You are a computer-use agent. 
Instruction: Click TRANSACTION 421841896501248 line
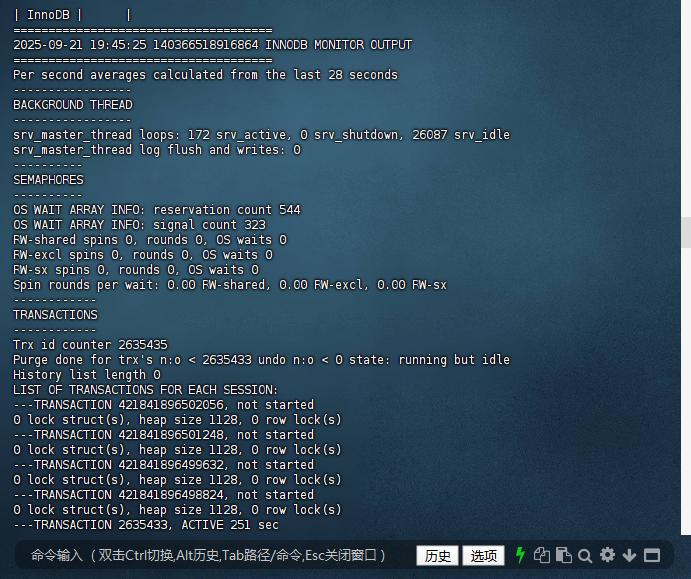tap(163, 434)
